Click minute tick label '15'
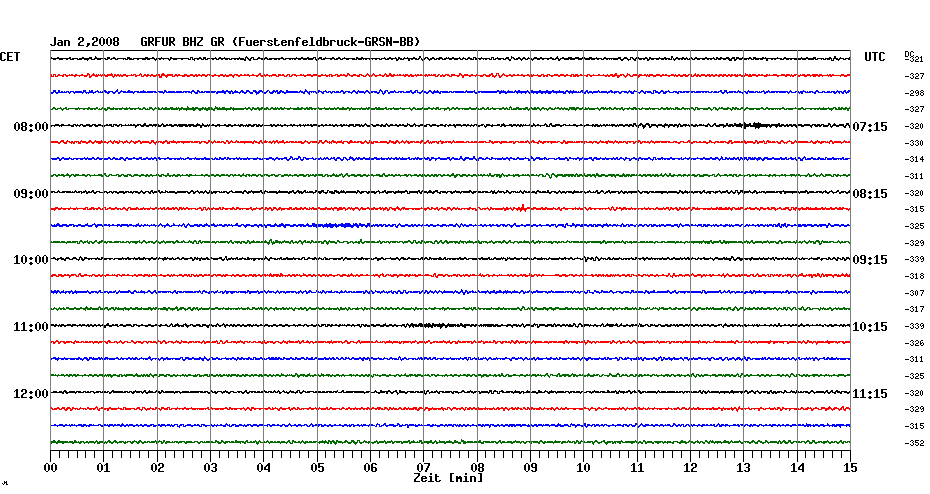Image resolution: width=930 pixels, height=494 pixels. pos(850,468)
